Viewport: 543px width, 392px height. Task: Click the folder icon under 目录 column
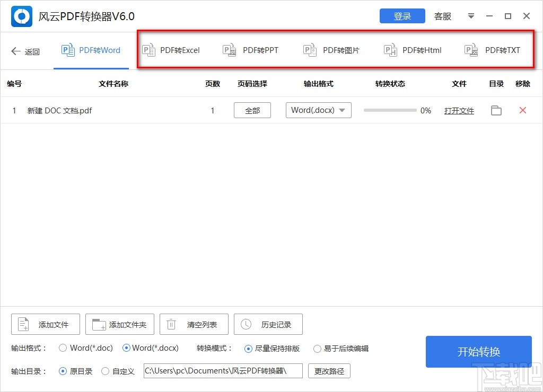[496, 110]
